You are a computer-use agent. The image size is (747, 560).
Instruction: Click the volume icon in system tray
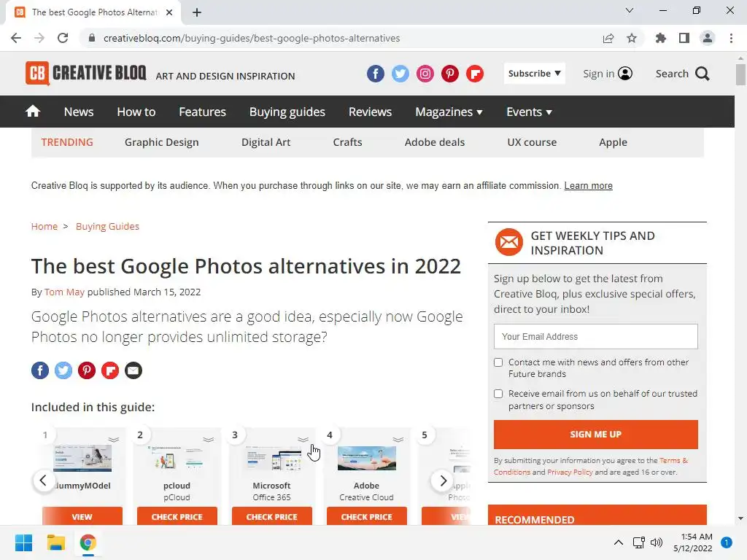click(x=657, y=542)
